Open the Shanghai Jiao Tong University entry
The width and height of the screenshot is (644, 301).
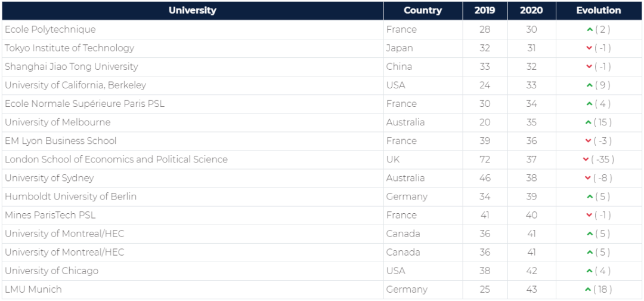pyautogui.click(x=71, y=66)
